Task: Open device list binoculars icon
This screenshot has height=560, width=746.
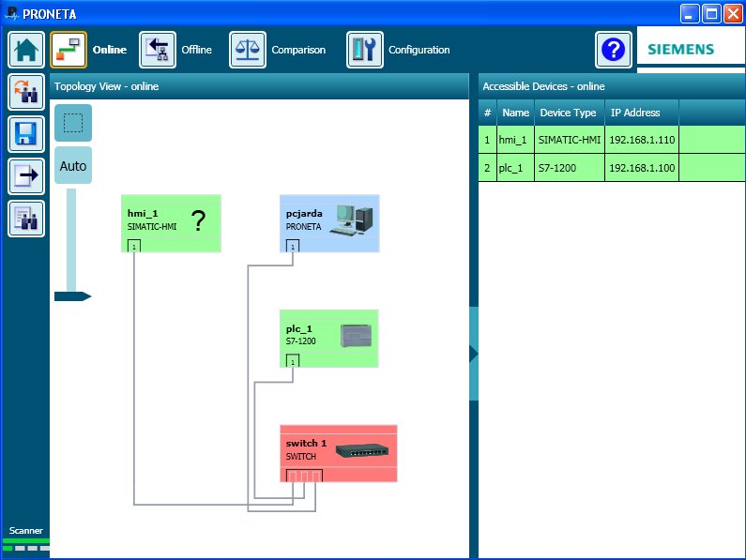Action: click(x=26, y=219)
